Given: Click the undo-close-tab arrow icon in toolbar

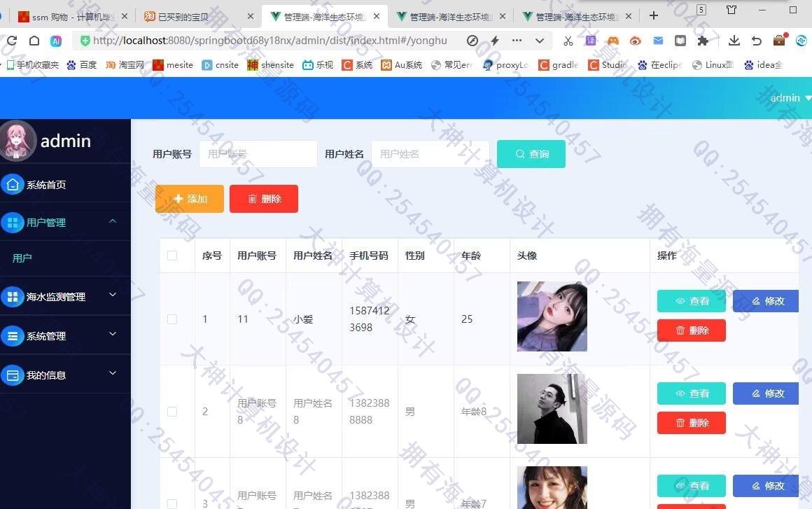Looking at the screenshot, I should (757, 41).
